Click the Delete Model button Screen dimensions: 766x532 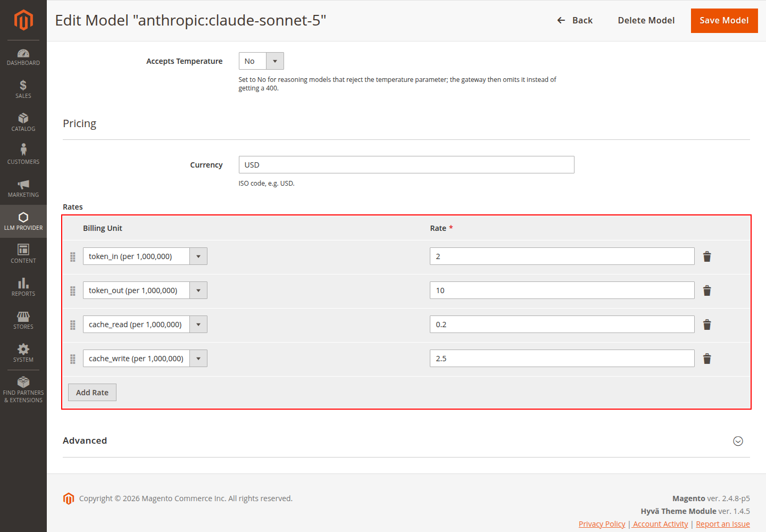[646, 21]
